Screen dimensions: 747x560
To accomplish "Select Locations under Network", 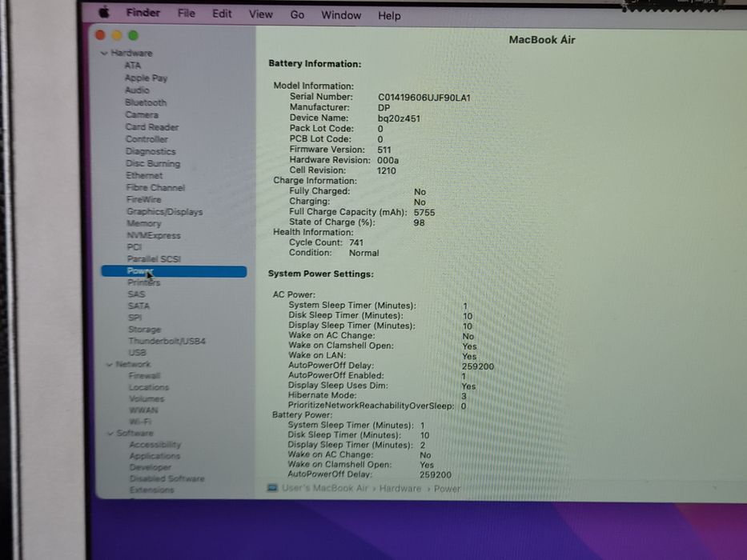I will pyautogui.click(x=149, y=387).
